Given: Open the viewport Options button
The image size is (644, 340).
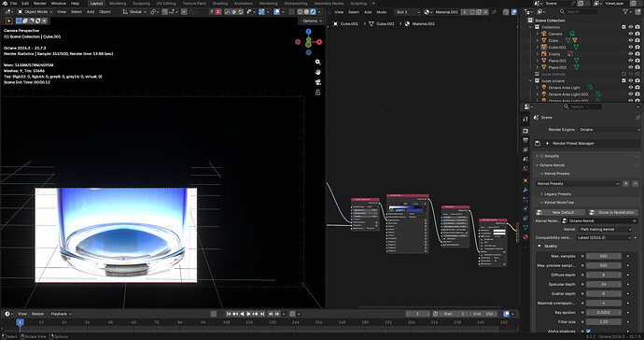Looking at the screenshot, I should pyautogui.click(x=312, y=21).
